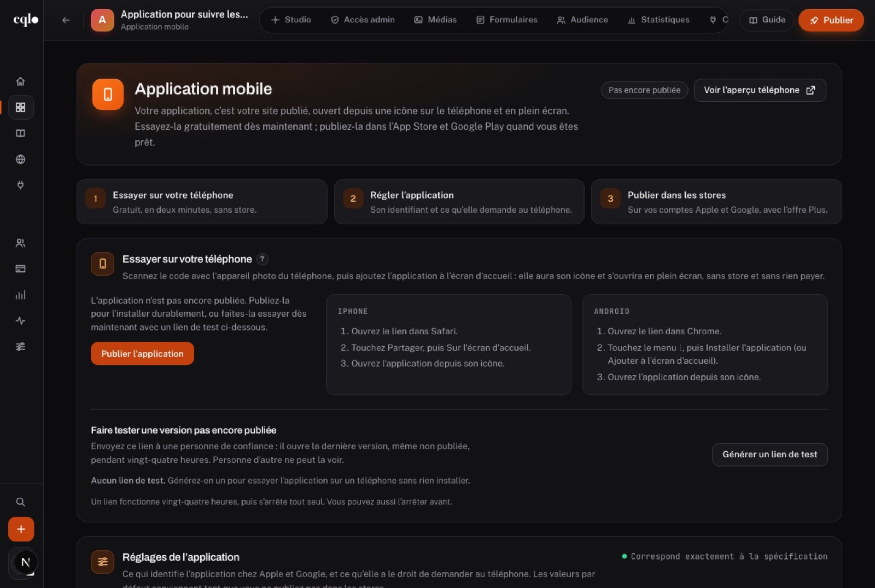Click Générer un lien de test
Viewport: 875px width, 588px height.
769,455
